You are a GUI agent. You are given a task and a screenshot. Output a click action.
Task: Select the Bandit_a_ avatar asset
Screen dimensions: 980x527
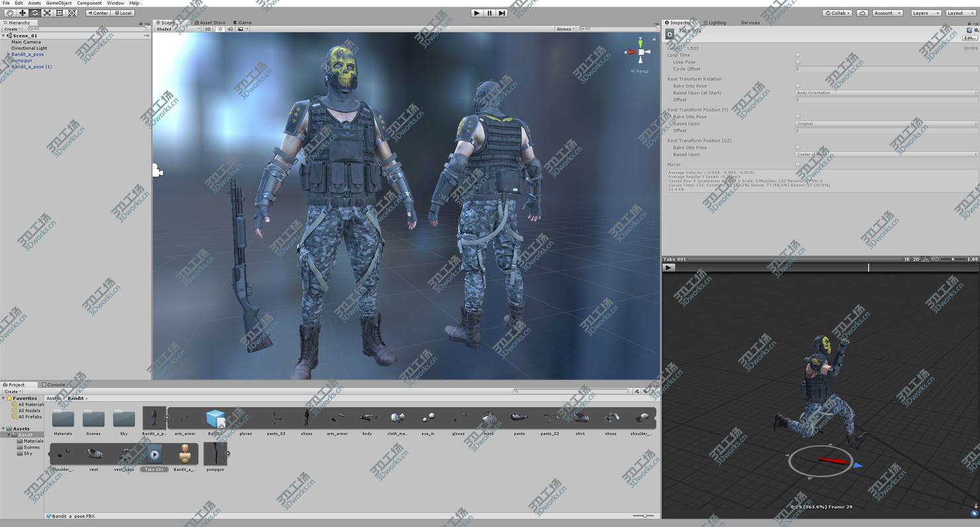point(185,457)
